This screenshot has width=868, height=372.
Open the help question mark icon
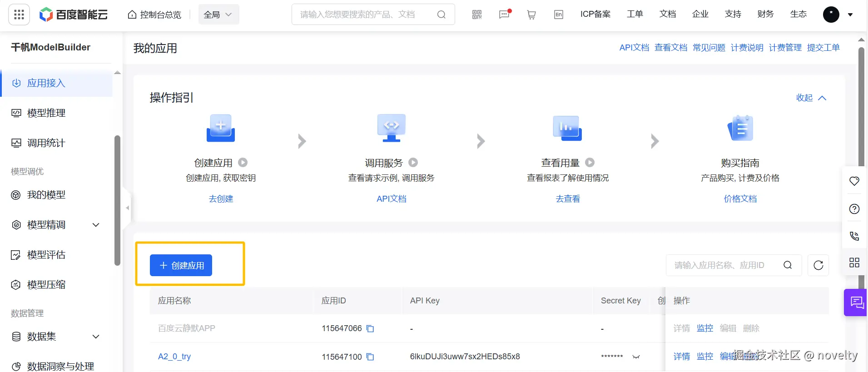click(x=854, y=209)
